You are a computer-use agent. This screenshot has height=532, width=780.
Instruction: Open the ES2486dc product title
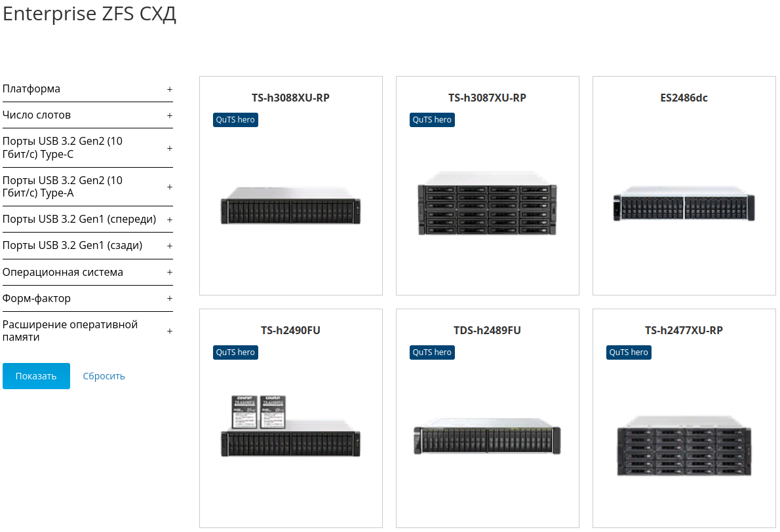[x=684, y=98]
